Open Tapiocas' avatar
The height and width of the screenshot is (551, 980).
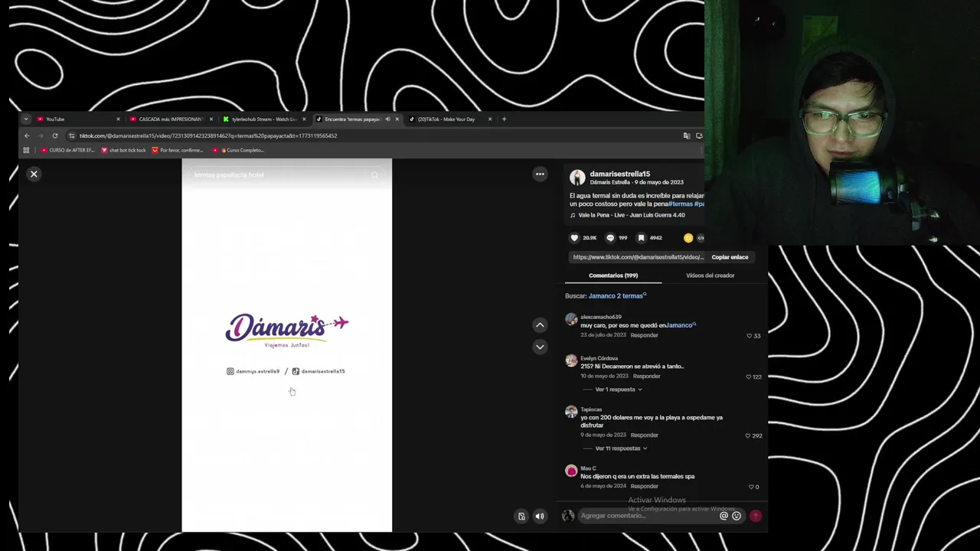tap(571, 412)
